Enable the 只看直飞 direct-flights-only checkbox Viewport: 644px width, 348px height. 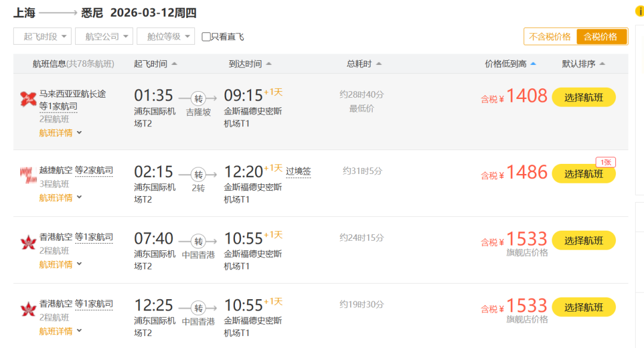click(x=206, y=37)
